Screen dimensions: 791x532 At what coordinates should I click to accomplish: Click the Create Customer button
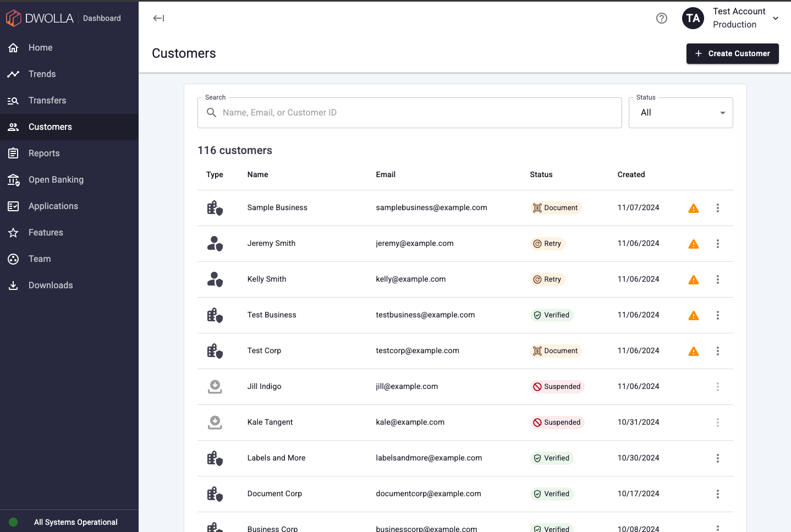tap(732, 53)
